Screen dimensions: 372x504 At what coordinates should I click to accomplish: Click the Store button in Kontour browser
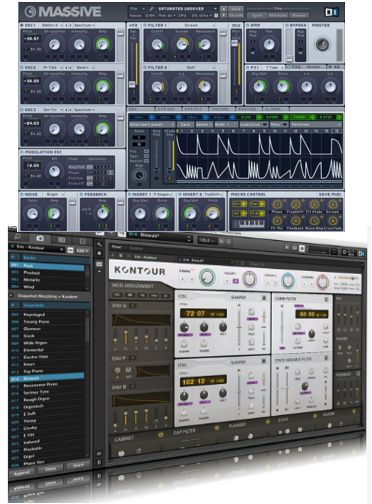tap(51, 469)
